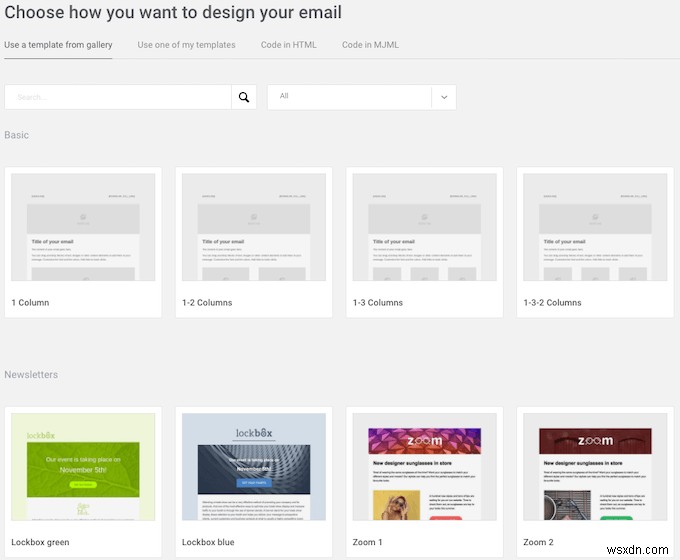Click the Zoom 2 label
Image resolution: width=680 pixels, height=560 pixels.
pyautogui.click(x=538, y=542)
